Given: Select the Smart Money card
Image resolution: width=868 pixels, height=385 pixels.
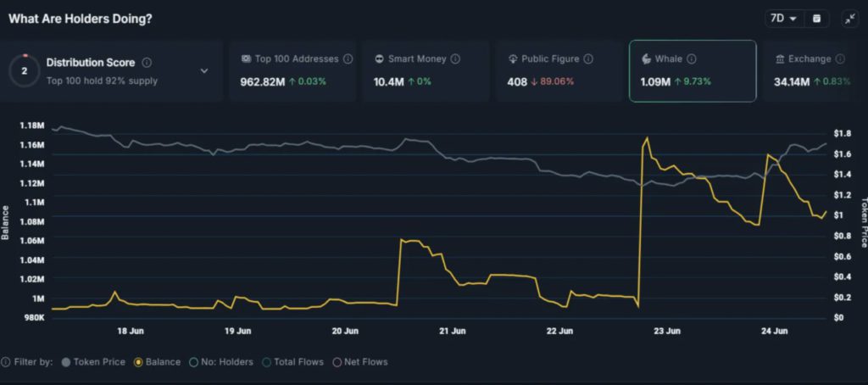Looking at the screenshot, I should (x=427, y=71).
